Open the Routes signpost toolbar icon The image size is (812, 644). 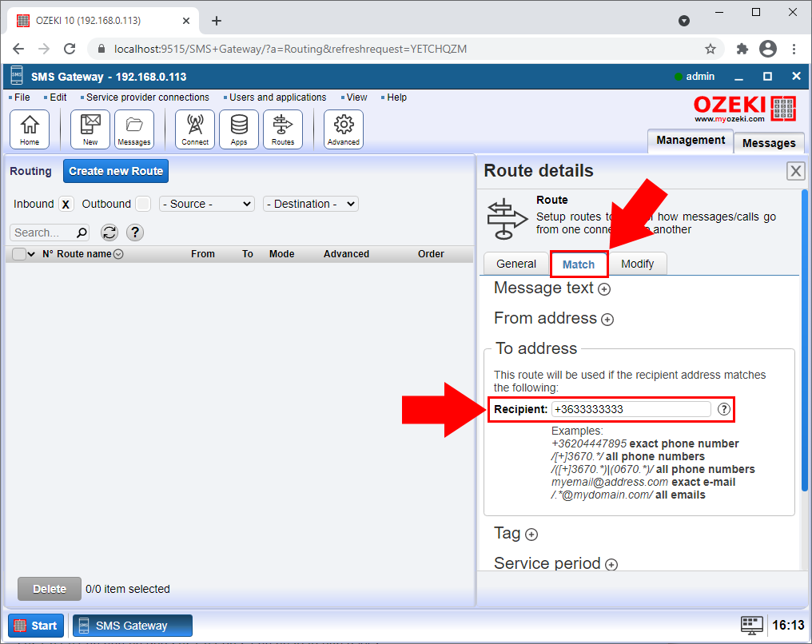point(283,129)
